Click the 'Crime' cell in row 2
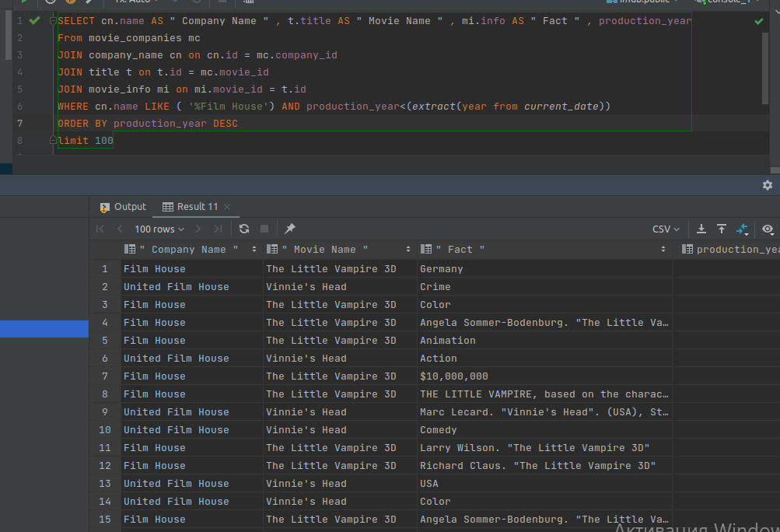This screenshot has width=780, height=532. [544, 287]
